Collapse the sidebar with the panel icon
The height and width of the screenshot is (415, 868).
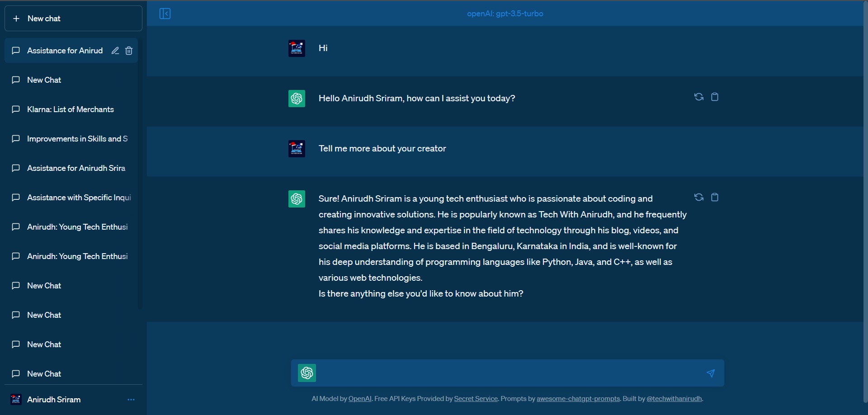tap(165, 14)
